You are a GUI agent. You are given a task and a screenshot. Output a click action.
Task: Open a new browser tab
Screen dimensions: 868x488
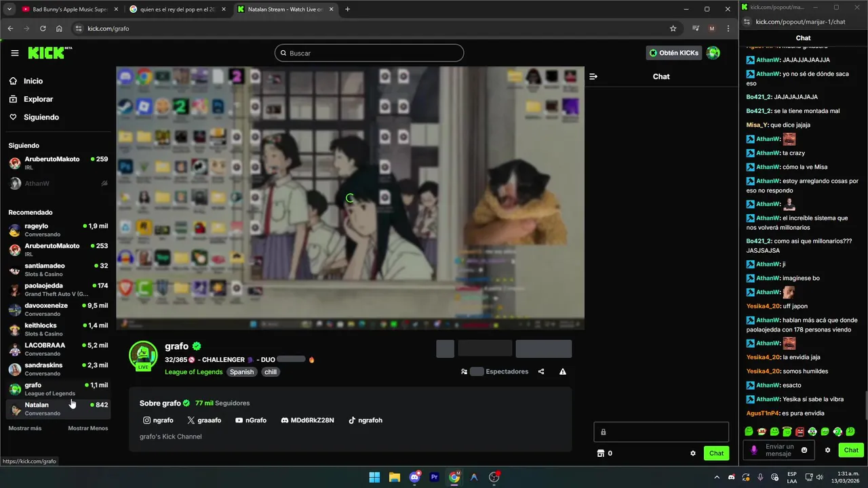[347, 9]
